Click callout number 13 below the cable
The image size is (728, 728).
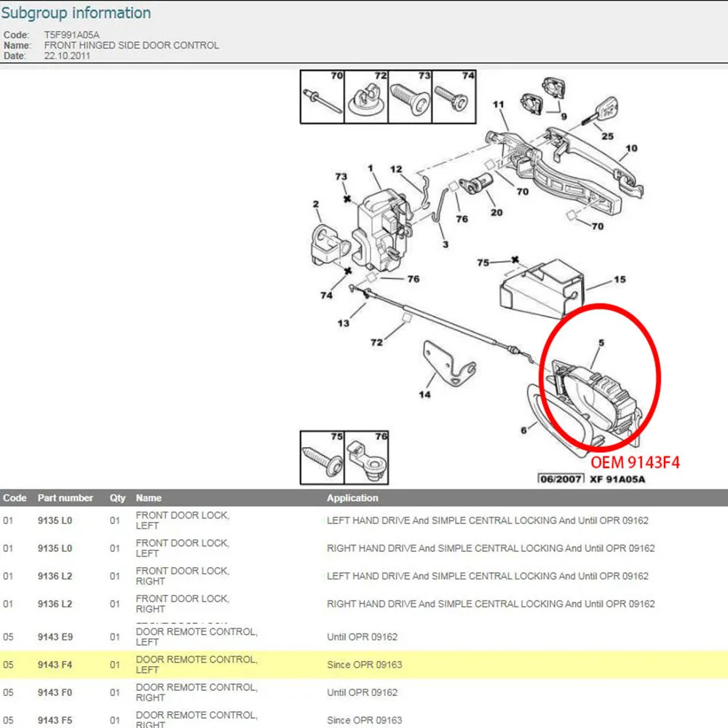pyautogui.click(x=343, y=323)
